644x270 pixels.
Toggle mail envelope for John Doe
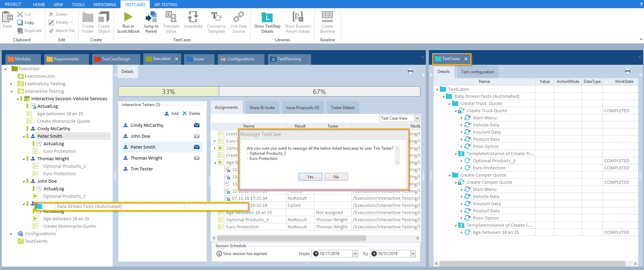[x=196, y=136]
